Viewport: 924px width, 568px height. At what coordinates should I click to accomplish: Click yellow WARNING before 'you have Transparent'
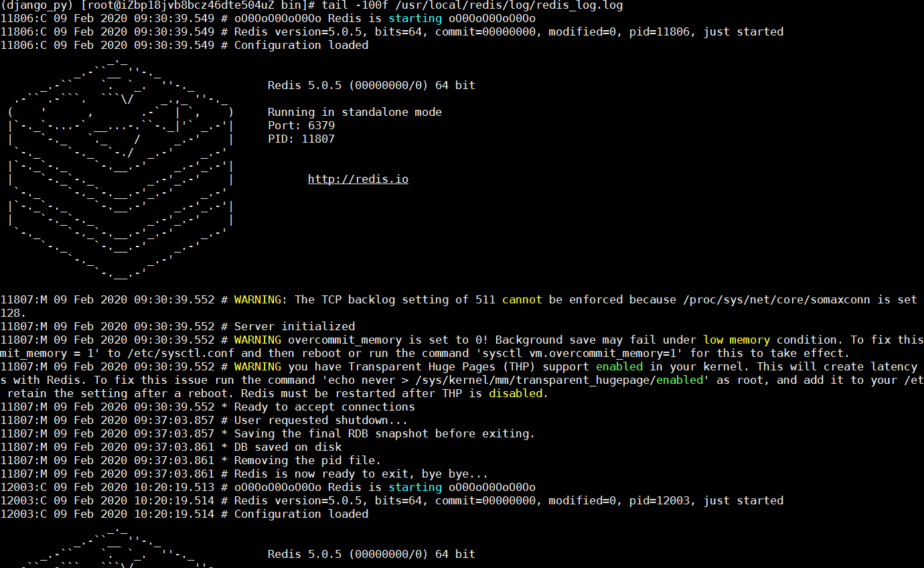258,366
